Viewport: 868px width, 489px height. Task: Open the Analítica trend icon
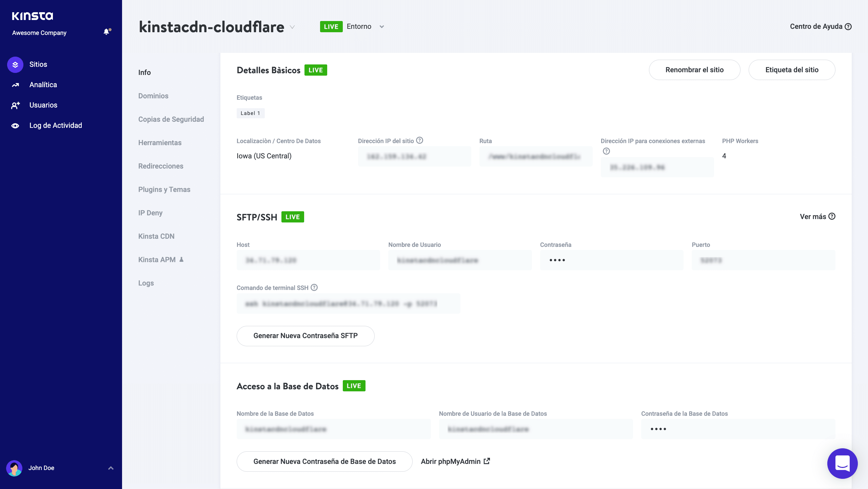tap(15, 85)
